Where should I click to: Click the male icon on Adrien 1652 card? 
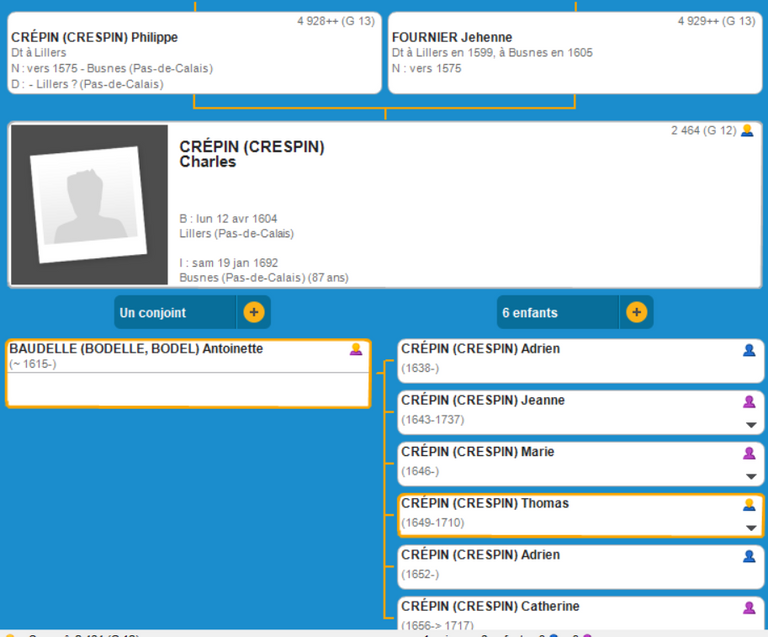pos(749,556)
